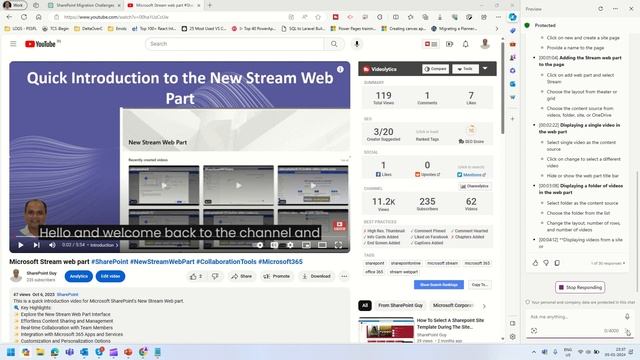Open the Edge Copilot sidebar icon
The image size is (640, 360).
click(513, 17)
